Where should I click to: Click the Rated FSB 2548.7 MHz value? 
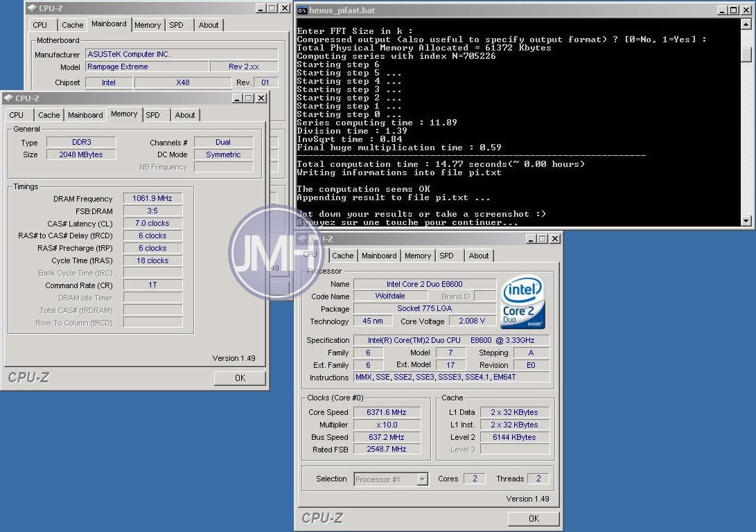387,449
